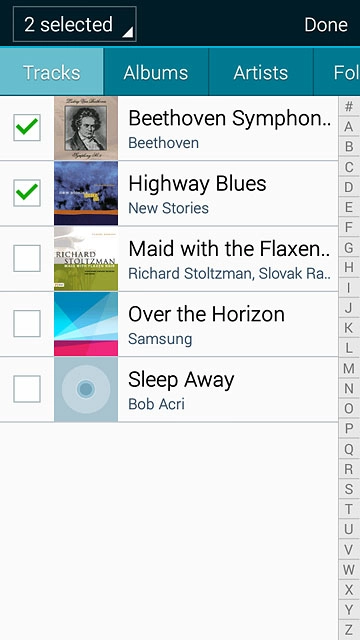The height and width of the screenshot is (640, 360).
Task: Switch to the Albums tab
Action: (x=156, y=72)
